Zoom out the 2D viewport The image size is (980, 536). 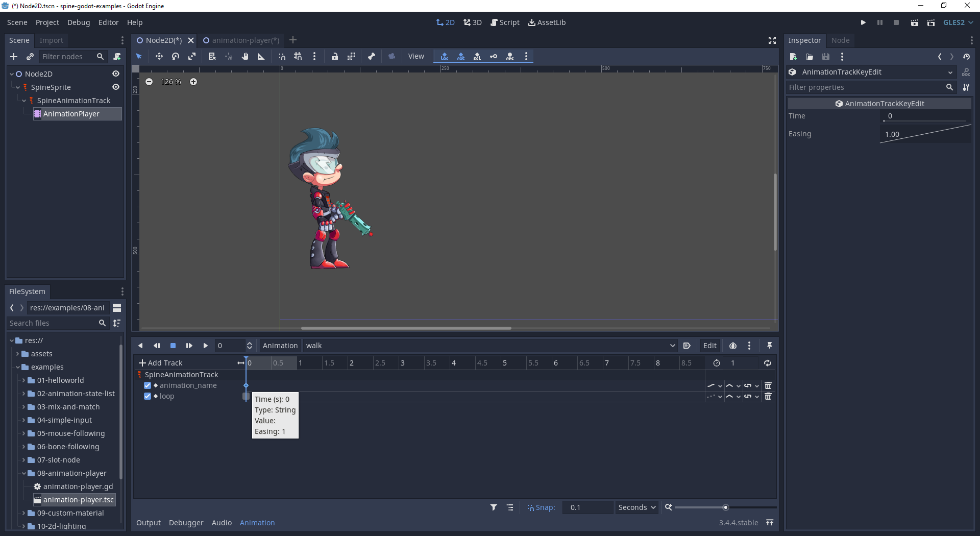[149, 82]
